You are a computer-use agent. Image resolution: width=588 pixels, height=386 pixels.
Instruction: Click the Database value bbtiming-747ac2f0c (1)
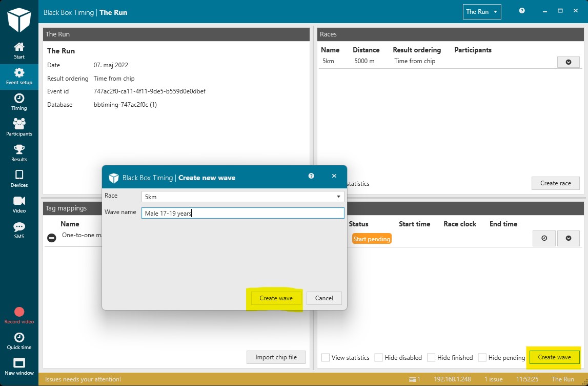click(125, 105)
